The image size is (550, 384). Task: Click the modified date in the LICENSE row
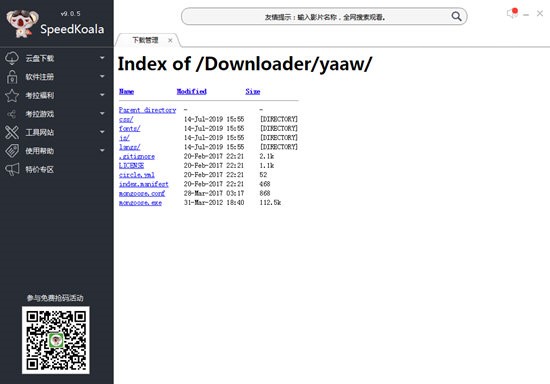[x=214, y=166]
